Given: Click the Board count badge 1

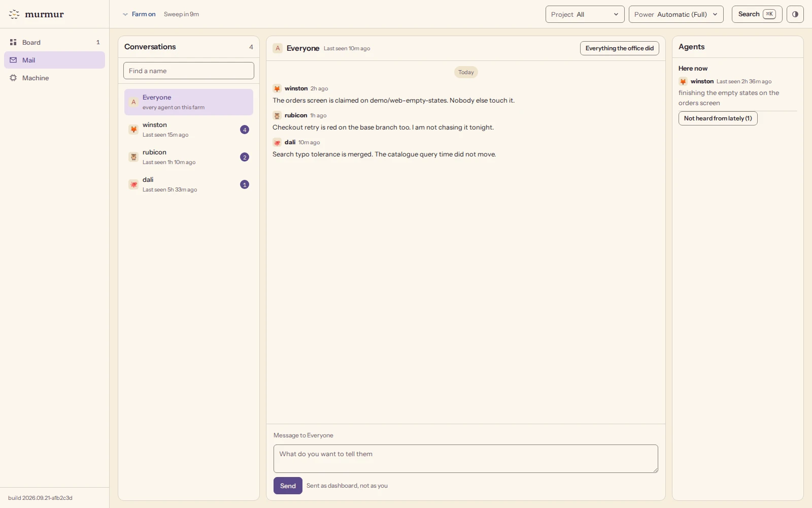Looking at the screenshot, I should [98, 42].
